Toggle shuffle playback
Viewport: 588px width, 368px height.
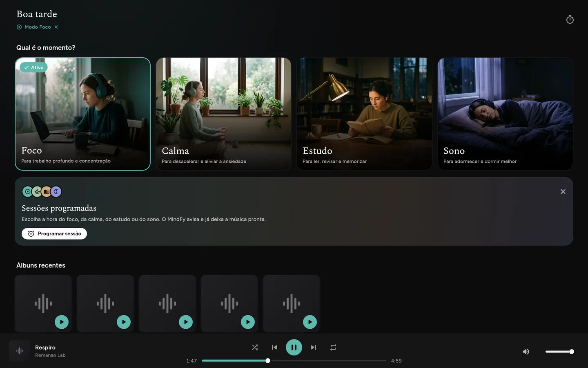(255, 347)
